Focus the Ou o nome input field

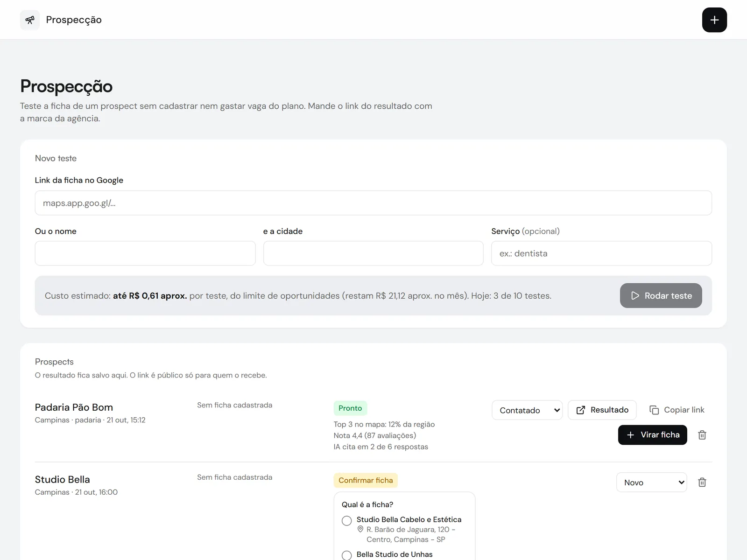click(145, 253)
